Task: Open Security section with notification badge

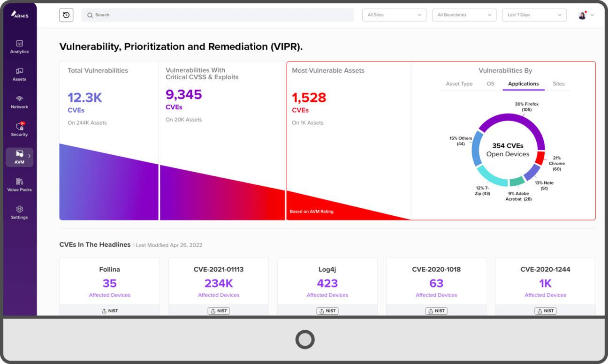Action: (x=20, y=129)
